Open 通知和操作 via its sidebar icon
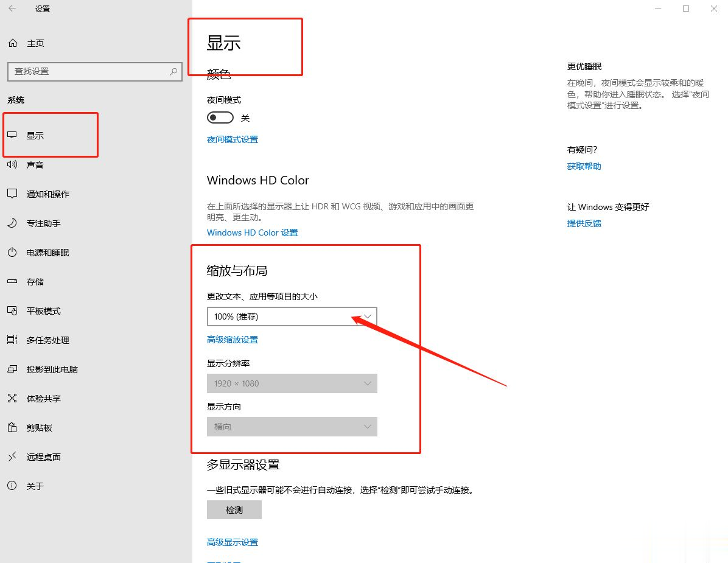Viewport: 728px width, 563px height. point(12,194)
